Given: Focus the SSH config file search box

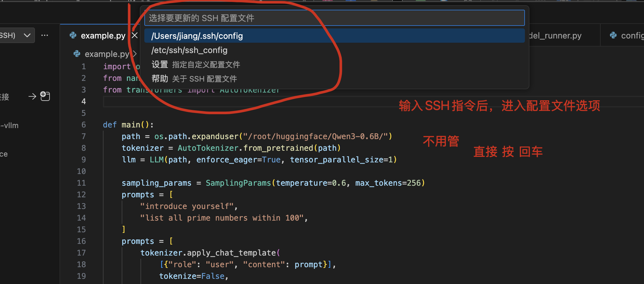Looking at the screenshot, I should tap(334, 18).
